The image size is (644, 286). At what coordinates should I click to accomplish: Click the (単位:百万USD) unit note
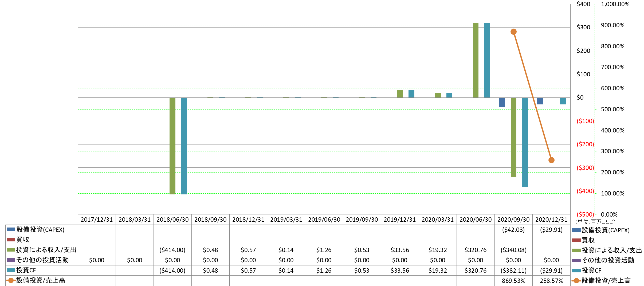(595, 222)
